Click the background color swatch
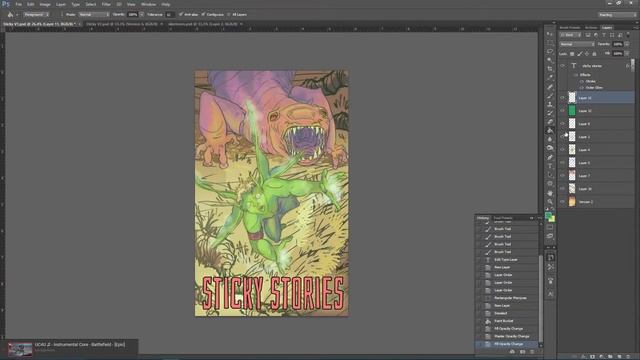The height and width of the screenshot is (360, 640). tap(552, 219)
